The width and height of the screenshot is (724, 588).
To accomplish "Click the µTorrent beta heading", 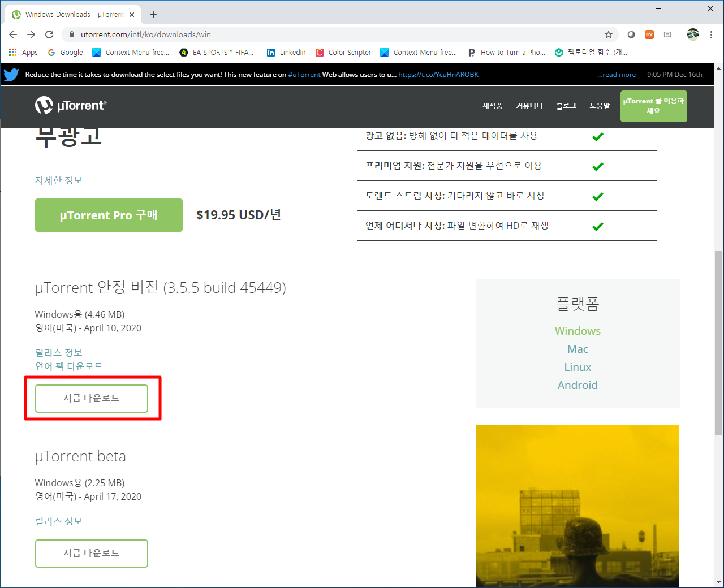I will 80,456.
